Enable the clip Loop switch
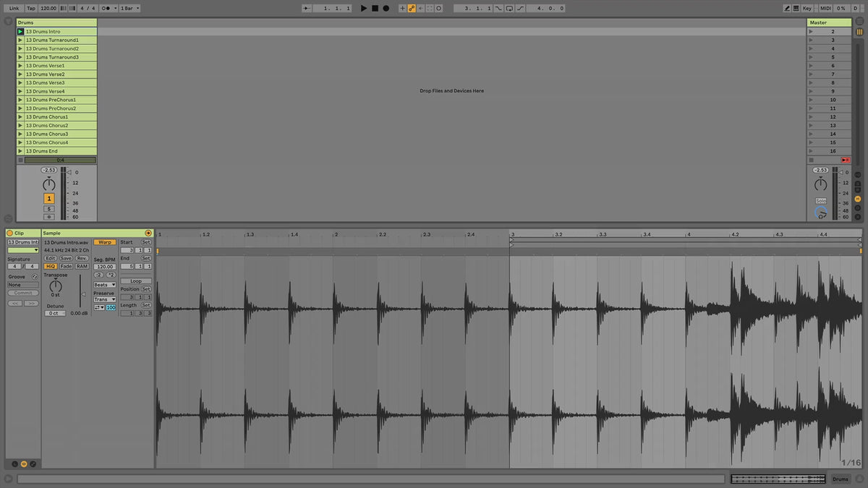 136,281
